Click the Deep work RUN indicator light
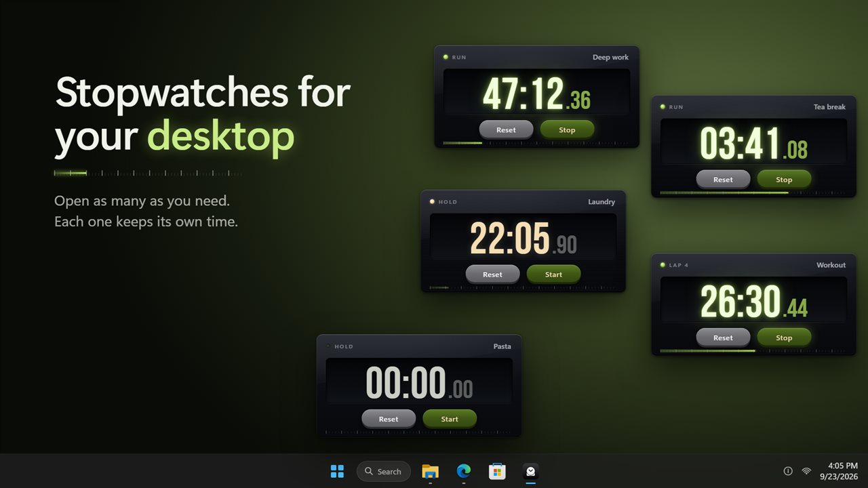This screenshot has width=868, height=488. (x=446, y=57)
